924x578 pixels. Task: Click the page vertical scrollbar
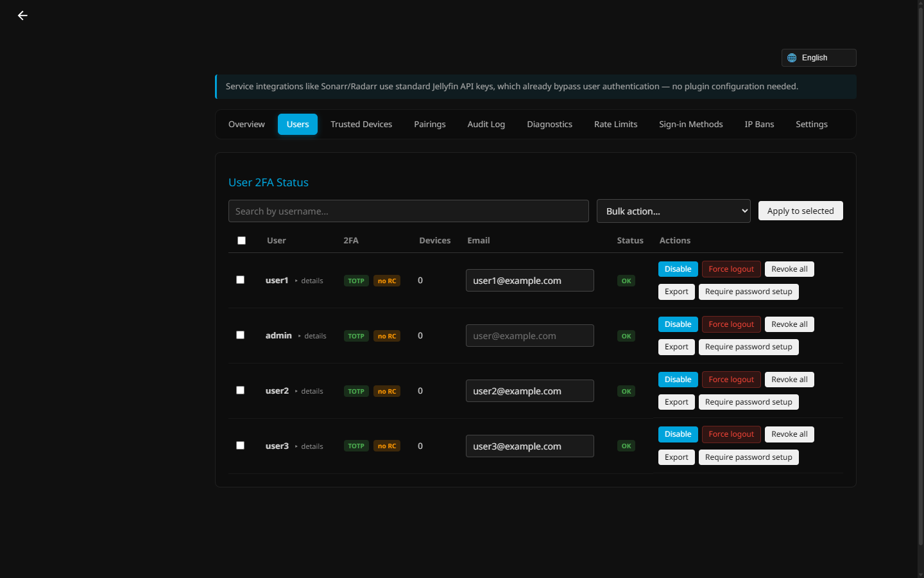click(920, 276)
